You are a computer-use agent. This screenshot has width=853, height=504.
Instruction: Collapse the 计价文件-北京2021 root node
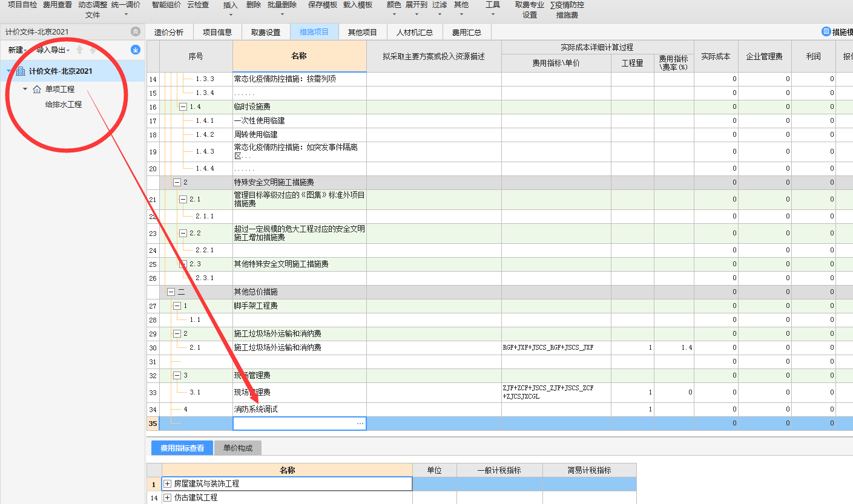click(x=8, y=71)
